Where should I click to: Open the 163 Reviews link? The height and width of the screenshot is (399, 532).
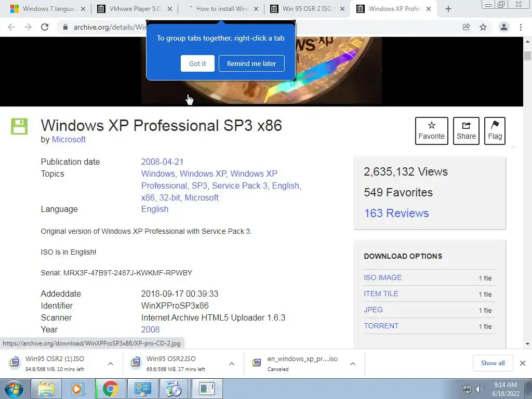[x=396, y=213]
